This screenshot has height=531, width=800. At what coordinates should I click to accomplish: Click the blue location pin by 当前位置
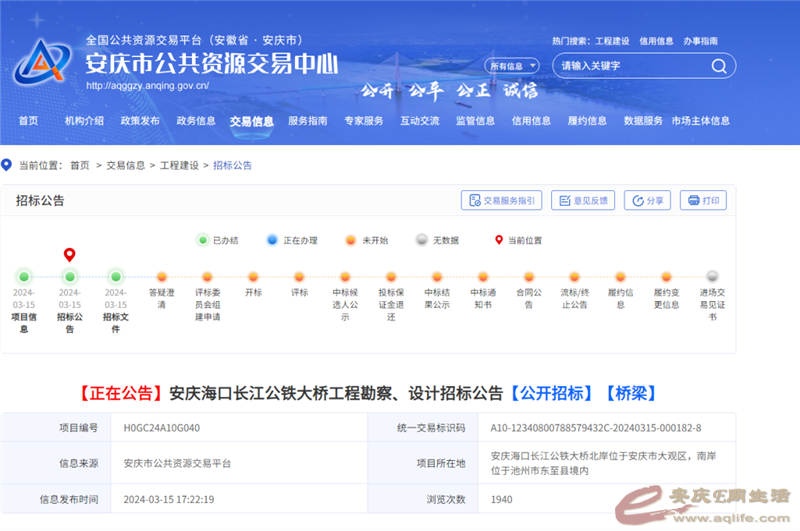point(8,165)
